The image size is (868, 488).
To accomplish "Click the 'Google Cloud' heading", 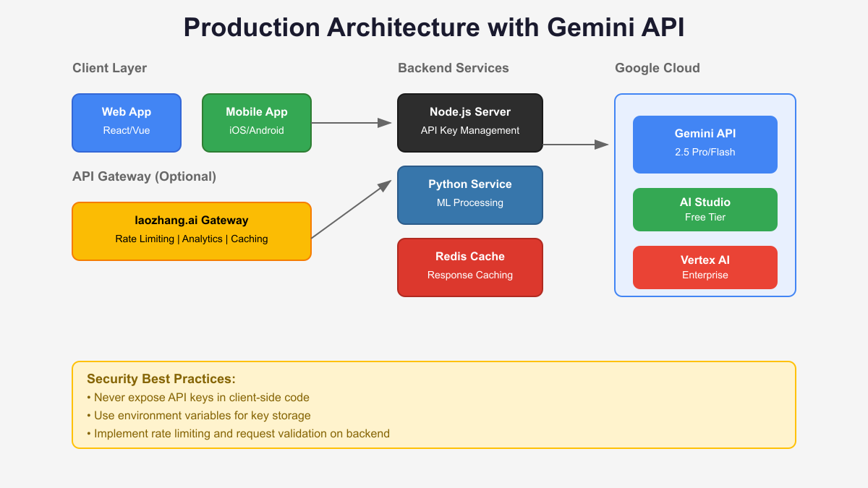I will point(658,68).
